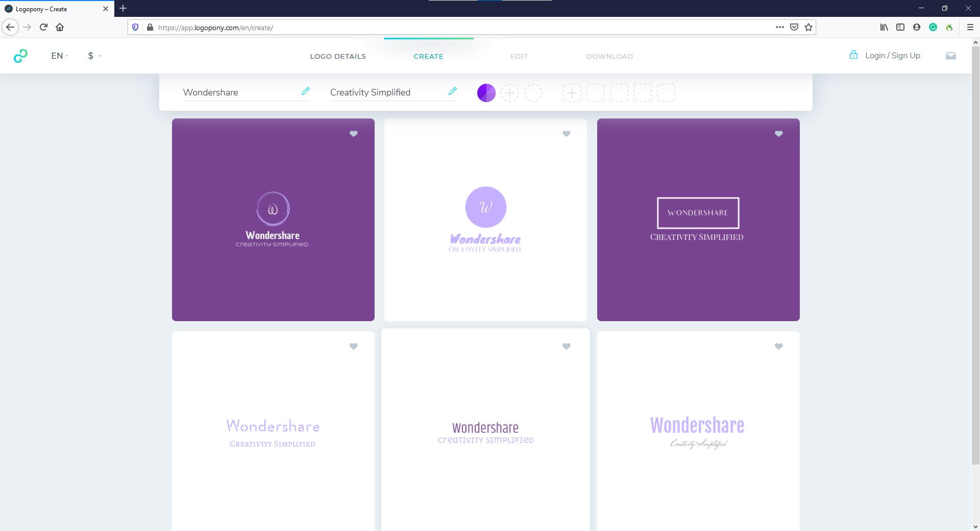This screenshot has width=980, height=531.
Task: Select the purple color swatch
Action: click(x=486, y=93)
